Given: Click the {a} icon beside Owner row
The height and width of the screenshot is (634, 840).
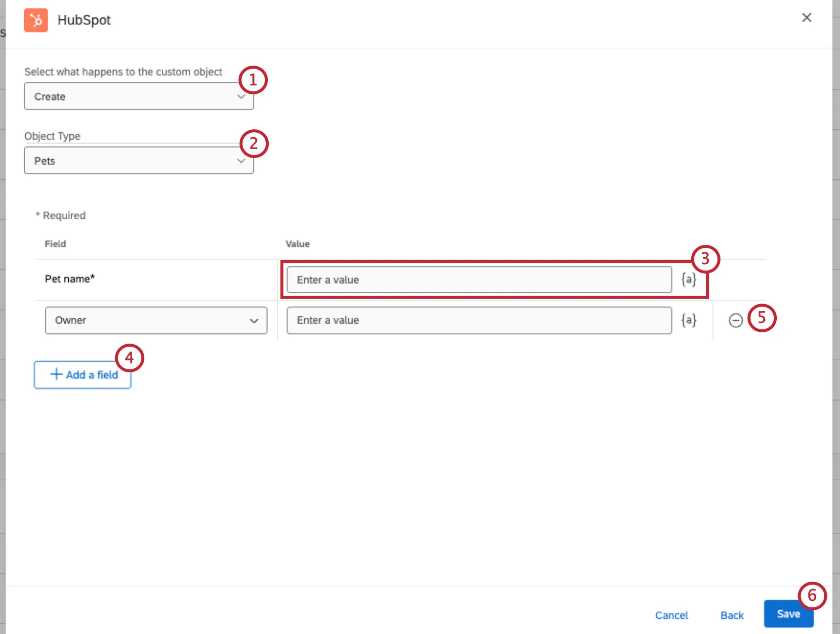Looking at the screenshot, I should (688, 320).
